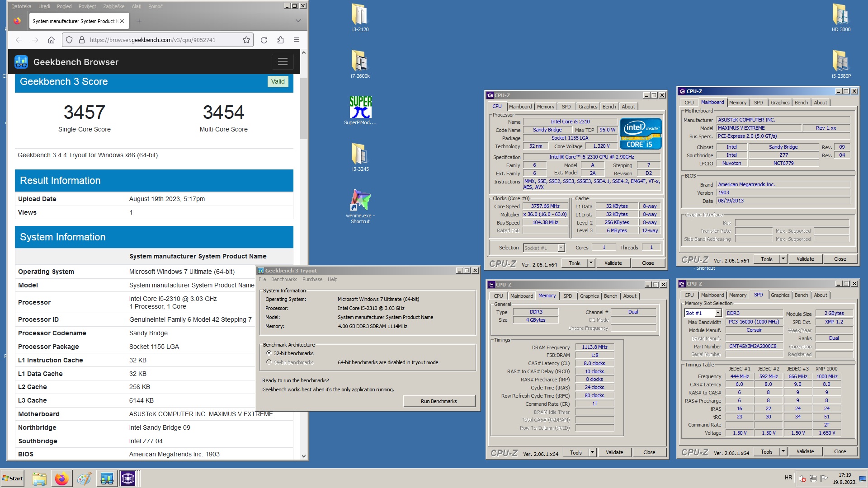Click Close in the CPU-Z Memory window
868x488 pixels.
point(649,452)
